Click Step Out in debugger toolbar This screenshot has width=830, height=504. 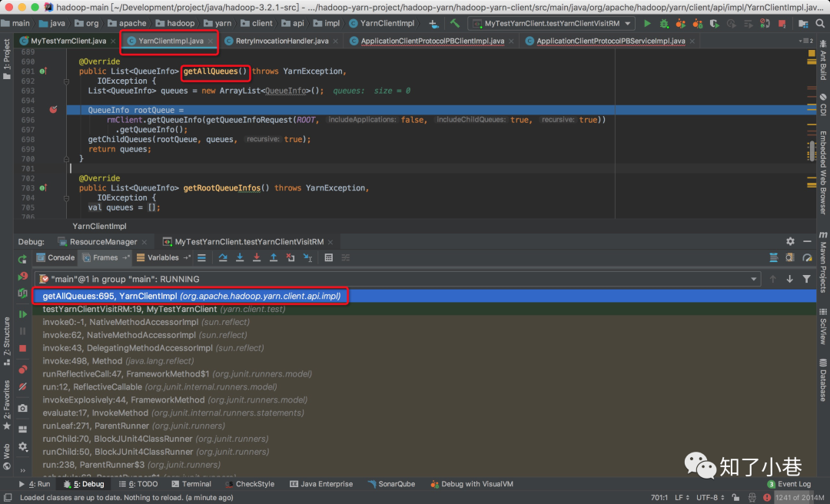274,258
